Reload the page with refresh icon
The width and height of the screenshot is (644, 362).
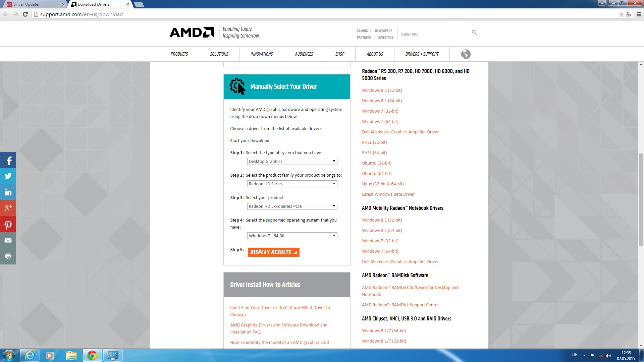[x=25, y=14]
